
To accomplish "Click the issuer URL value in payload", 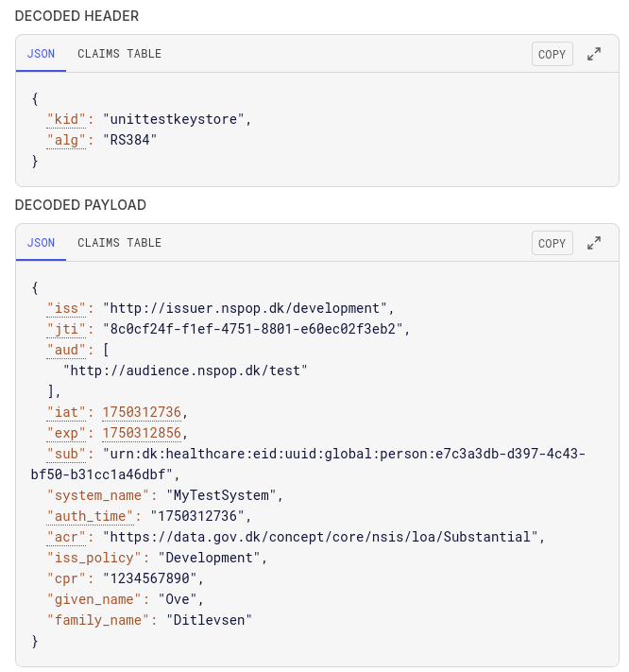I will pos(247,308).
